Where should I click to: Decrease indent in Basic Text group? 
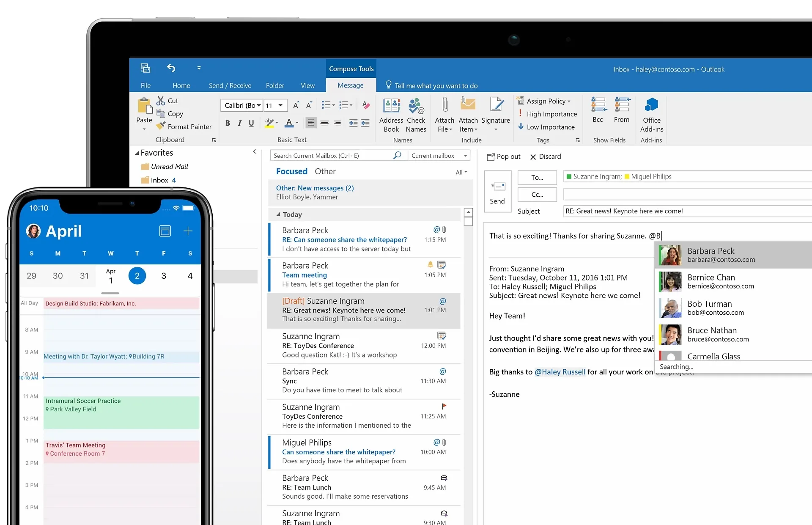click(x=365, y=123)
